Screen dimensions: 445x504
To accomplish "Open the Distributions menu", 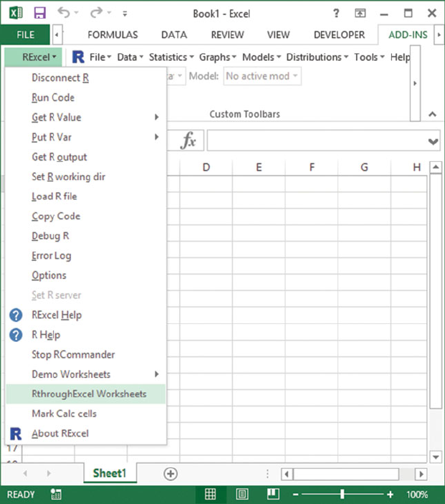I will (317, 57).
